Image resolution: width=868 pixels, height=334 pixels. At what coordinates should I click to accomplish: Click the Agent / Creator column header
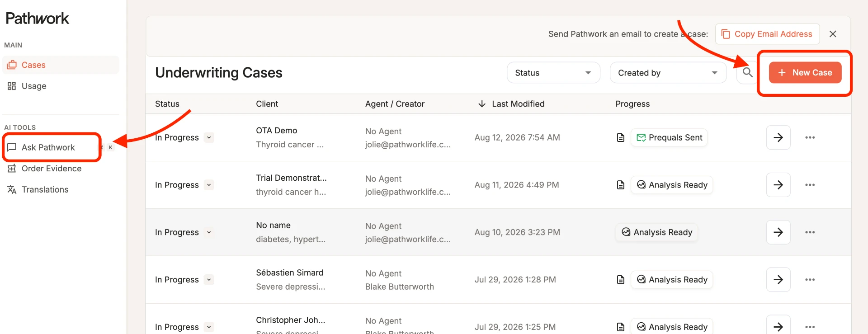pyautogui.click(x=395, y=104)
